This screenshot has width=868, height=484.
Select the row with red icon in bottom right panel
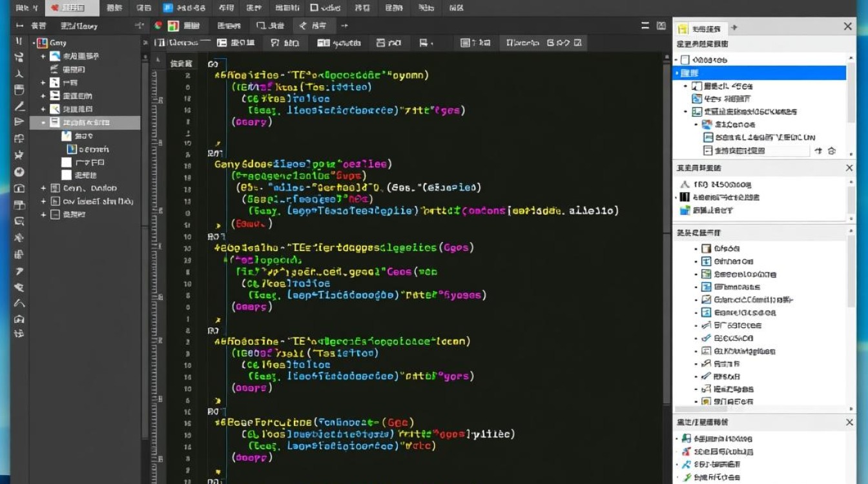759,452
